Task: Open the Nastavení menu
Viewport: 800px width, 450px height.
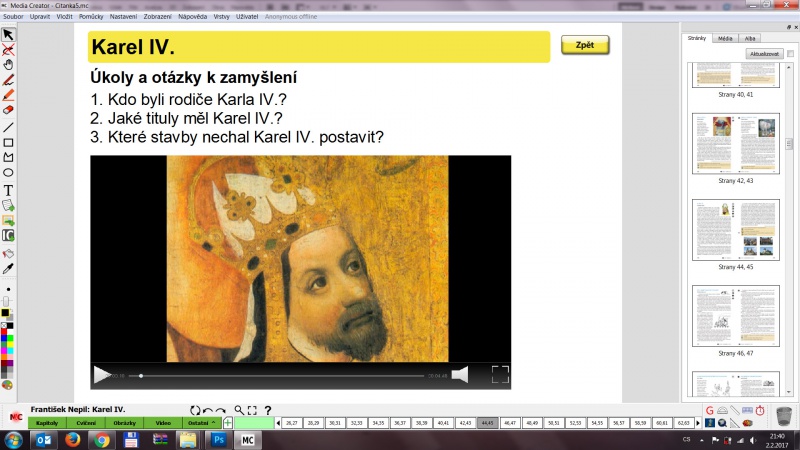Action: tap(123, 17)
